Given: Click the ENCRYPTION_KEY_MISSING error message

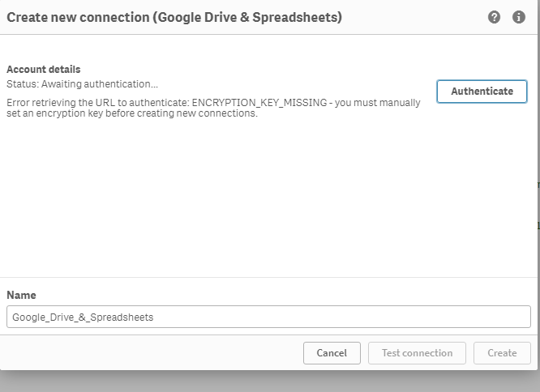Looking at the screenshot, I should (x=213, y=103).
